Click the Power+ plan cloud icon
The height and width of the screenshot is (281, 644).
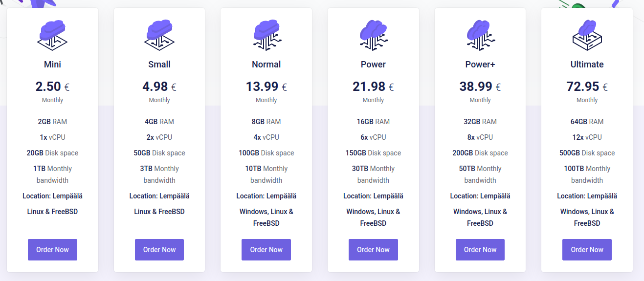[x=480, y=35]
